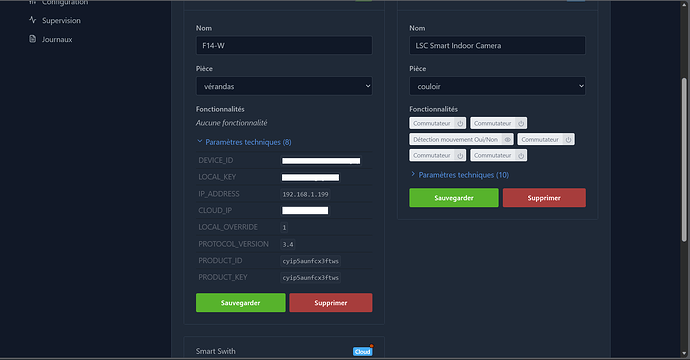Click the Cloud badge on Smart Swith
The width and height of the screenshot is (690, 360).
click(363, 351)
